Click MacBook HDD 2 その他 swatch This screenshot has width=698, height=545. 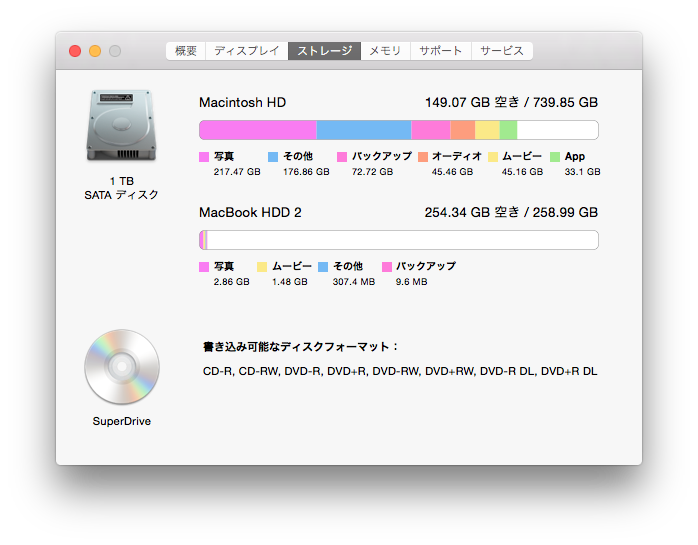click(323, 267)
